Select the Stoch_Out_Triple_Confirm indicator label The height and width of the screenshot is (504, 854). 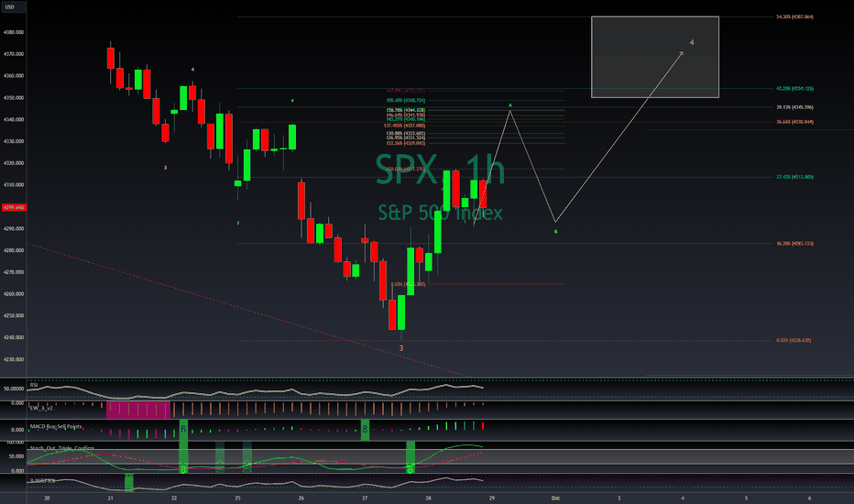tap(62, 448)
